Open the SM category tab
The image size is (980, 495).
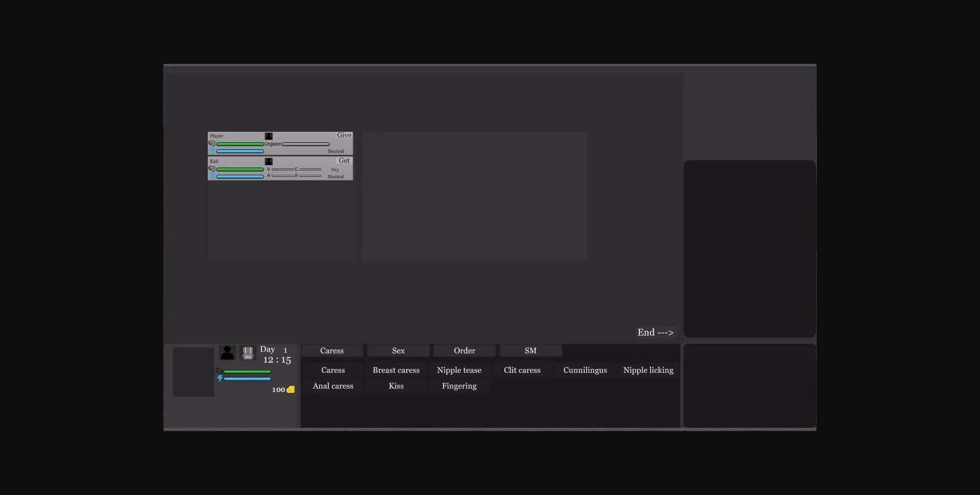[530, 351]
